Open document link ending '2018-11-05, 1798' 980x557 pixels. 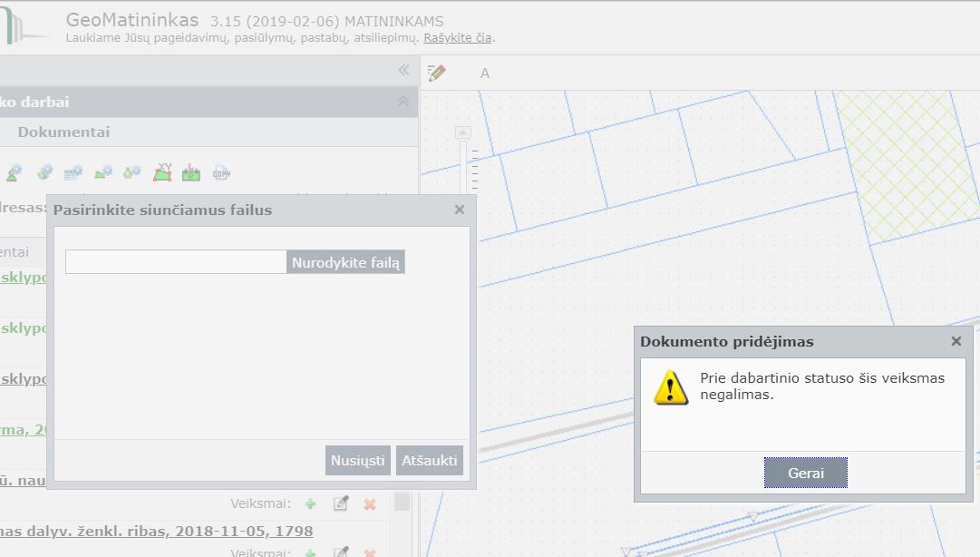click(156, 531)
